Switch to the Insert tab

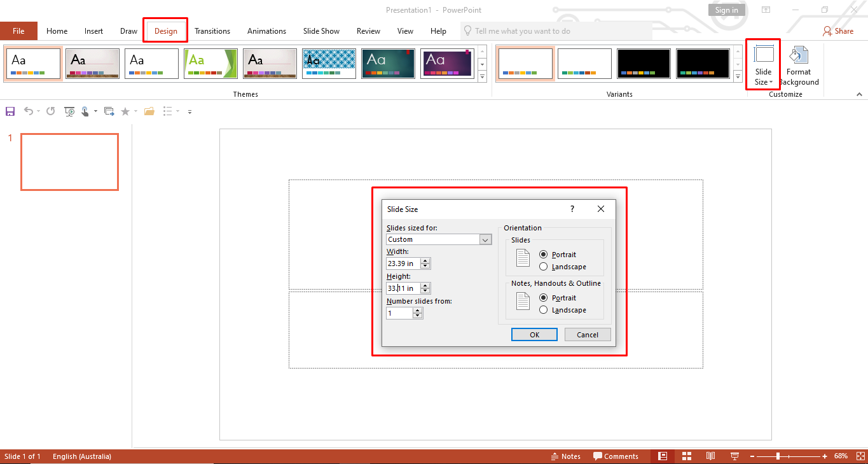pyautogui.click(x=93, y=31)
